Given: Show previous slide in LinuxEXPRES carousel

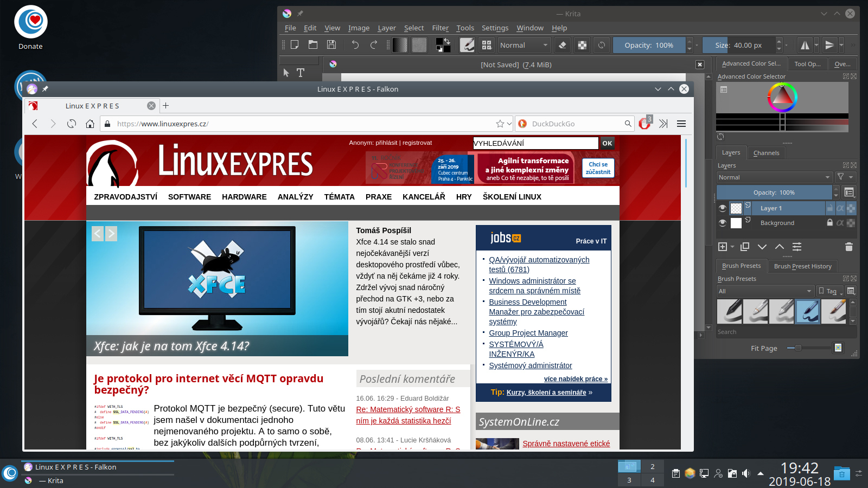Looking at the screenshot, I should (98, 234).
